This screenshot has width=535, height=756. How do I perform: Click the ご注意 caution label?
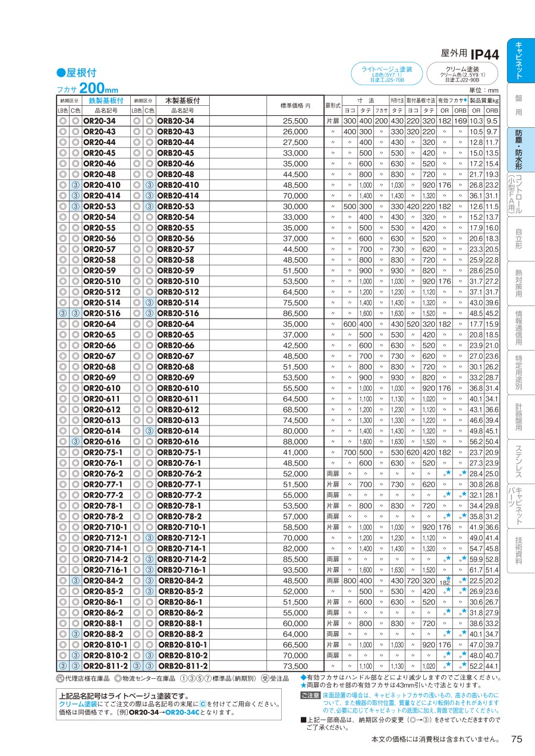(310, 695)
